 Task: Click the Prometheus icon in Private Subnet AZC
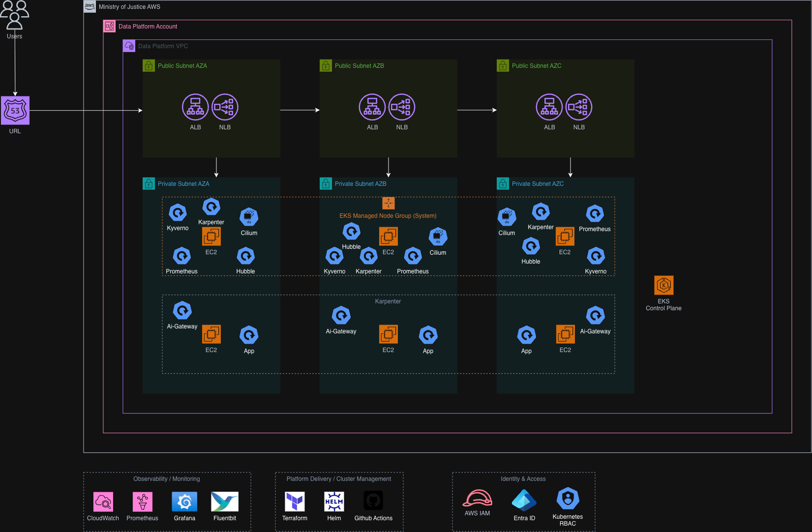pos(595,214)
